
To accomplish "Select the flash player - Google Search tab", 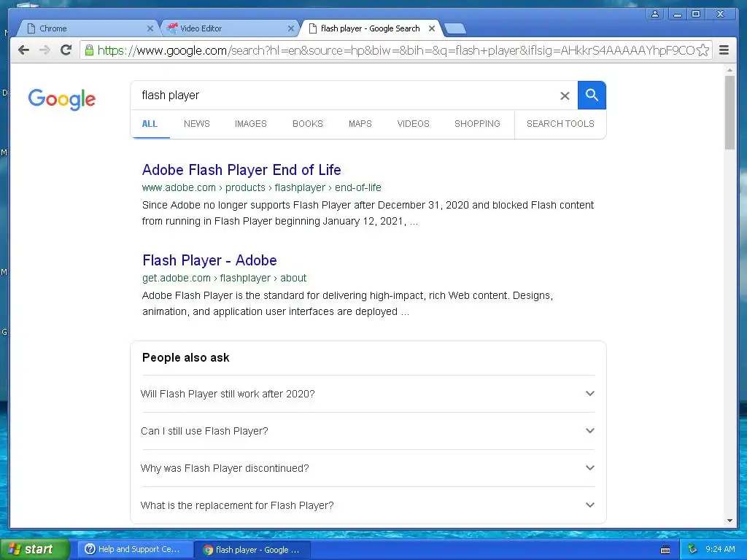I will (x=370, y=28).
